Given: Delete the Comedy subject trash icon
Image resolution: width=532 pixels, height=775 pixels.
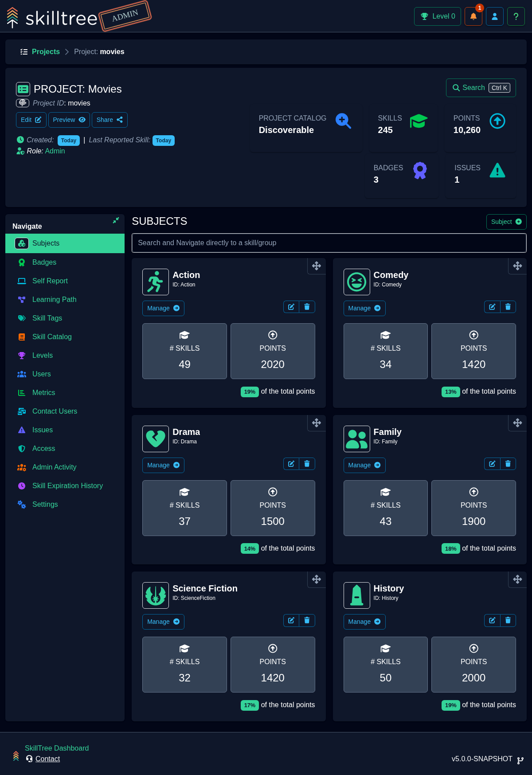Looking at the screenshot, I should (x=508, y=307).
